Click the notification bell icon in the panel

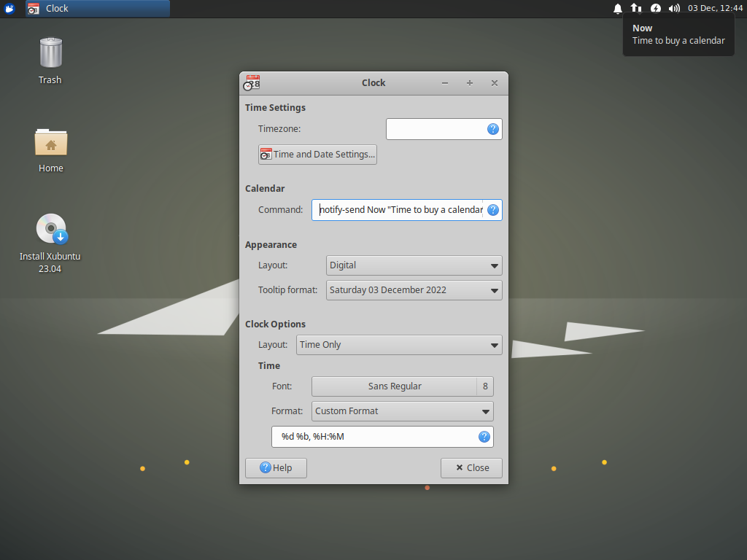[x=617, y=8]
